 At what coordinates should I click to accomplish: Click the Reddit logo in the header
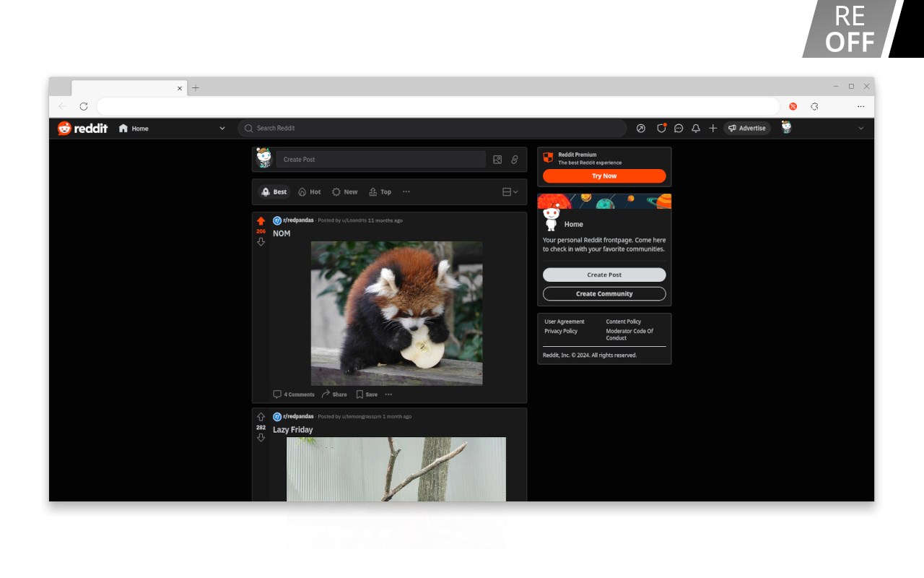pos(83,128)
